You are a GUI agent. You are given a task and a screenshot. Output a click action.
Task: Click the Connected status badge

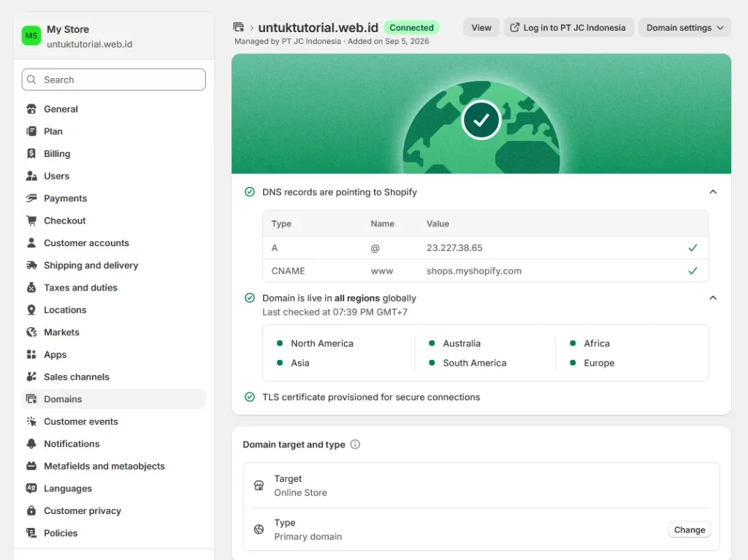coord(411,28)
